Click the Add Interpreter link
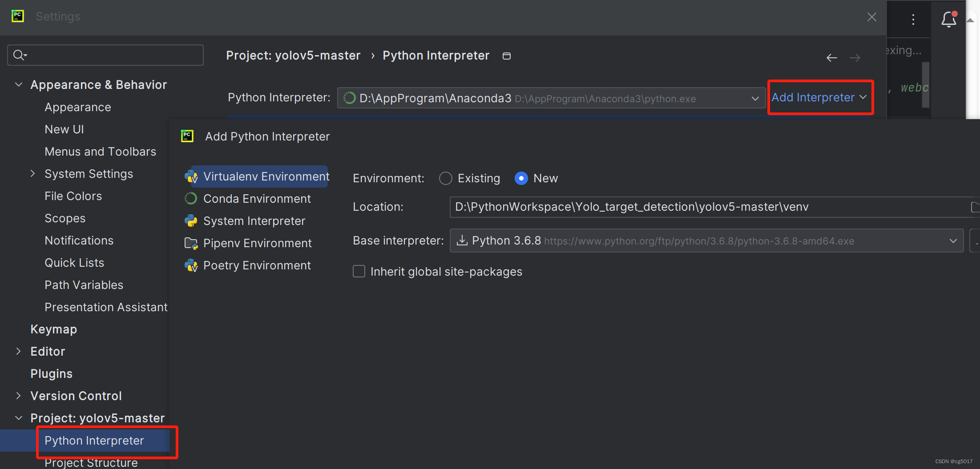 click(819, 97)
